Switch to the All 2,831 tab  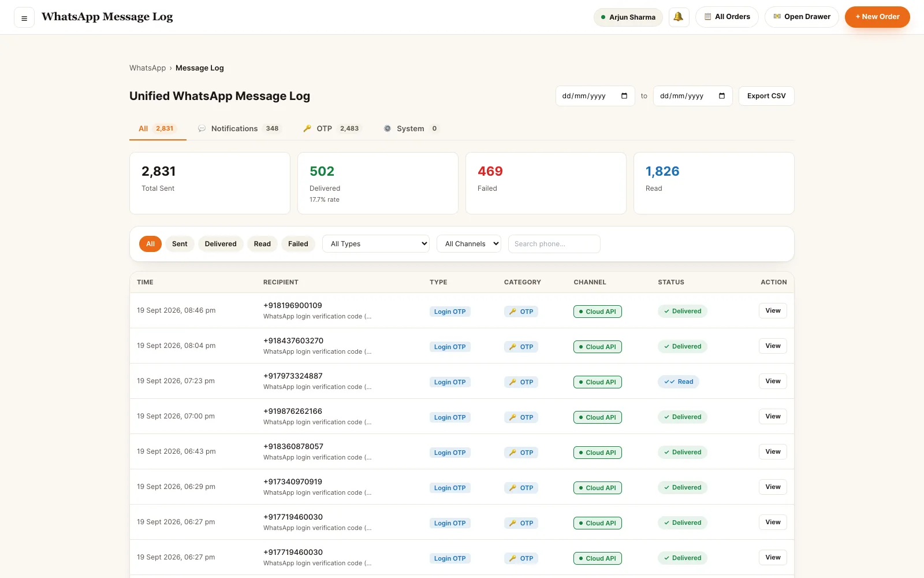coord(158,128)
